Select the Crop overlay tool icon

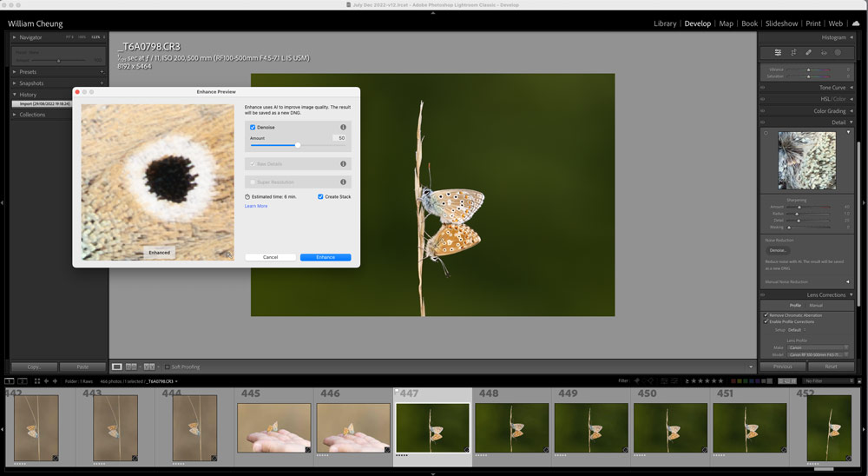pyautogui.click(x=793, y=53)
